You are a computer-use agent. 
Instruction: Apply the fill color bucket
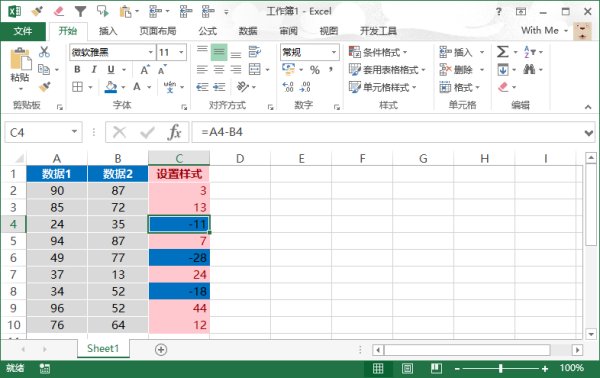click(x=111, y=87)
